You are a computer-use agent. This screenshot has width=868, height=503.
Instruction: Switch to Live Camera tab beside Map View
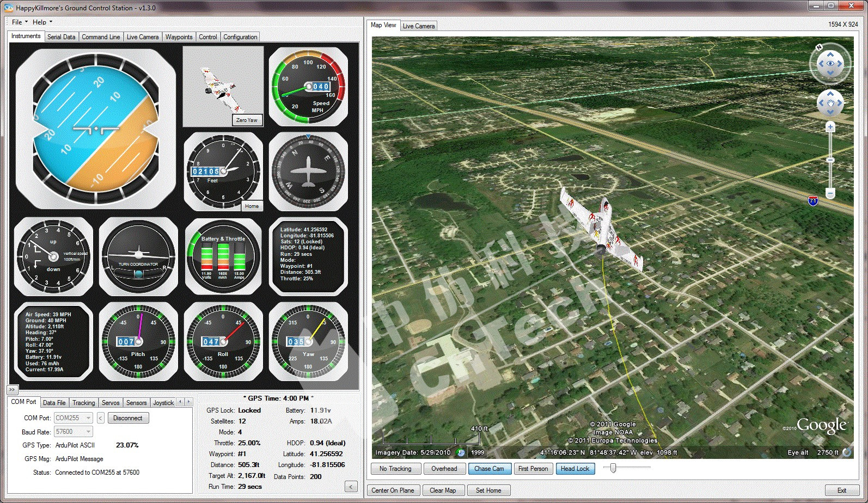pyautogui.click(x=419, y=26)
